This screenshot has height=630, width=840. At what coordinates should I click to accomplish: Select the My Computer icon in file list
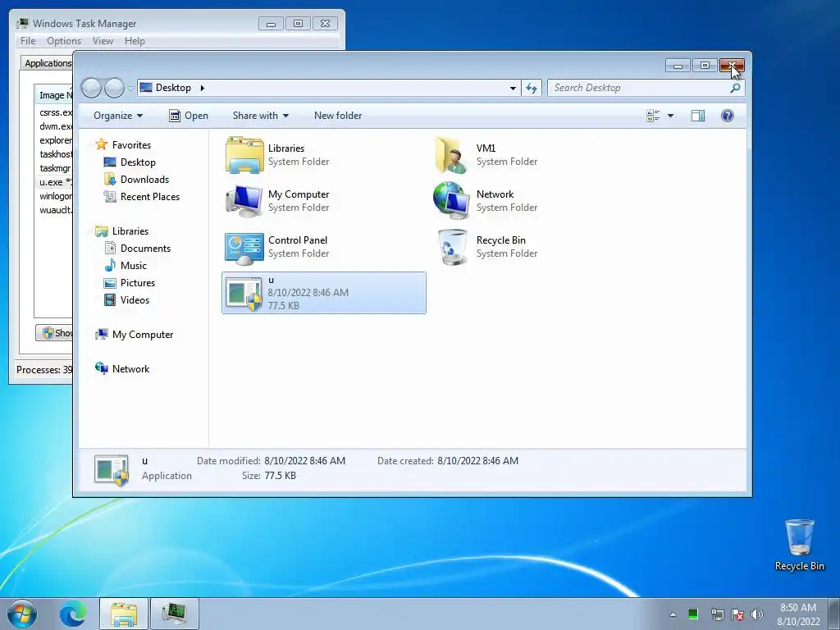(x=244, y=201)
